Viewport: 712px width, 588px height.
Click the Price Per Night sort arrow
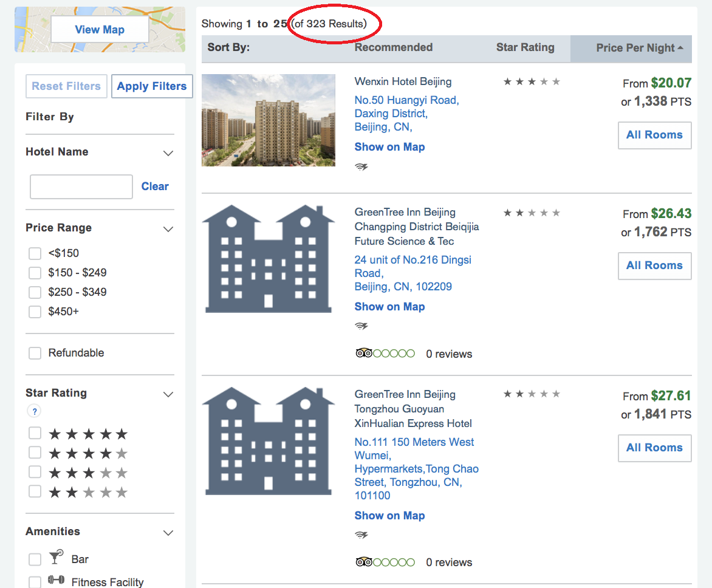pos(680,47)
